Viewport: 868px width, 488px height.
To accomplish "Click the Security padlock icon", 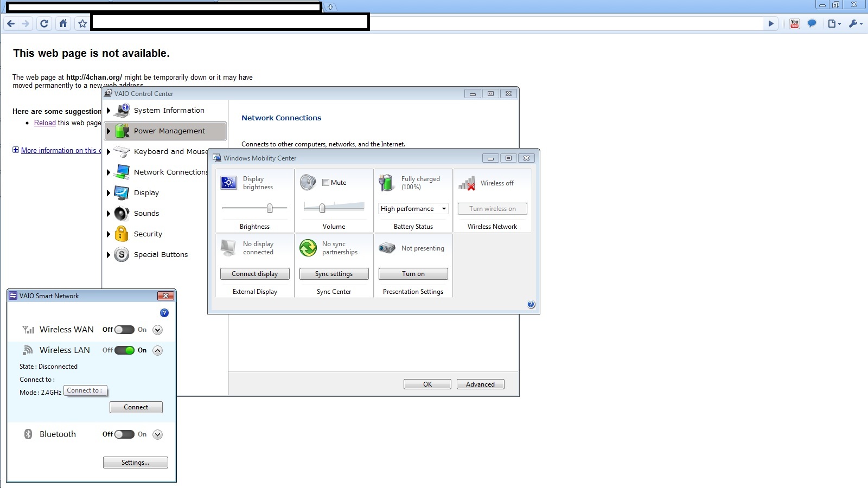I will click(x=122, y=234).
